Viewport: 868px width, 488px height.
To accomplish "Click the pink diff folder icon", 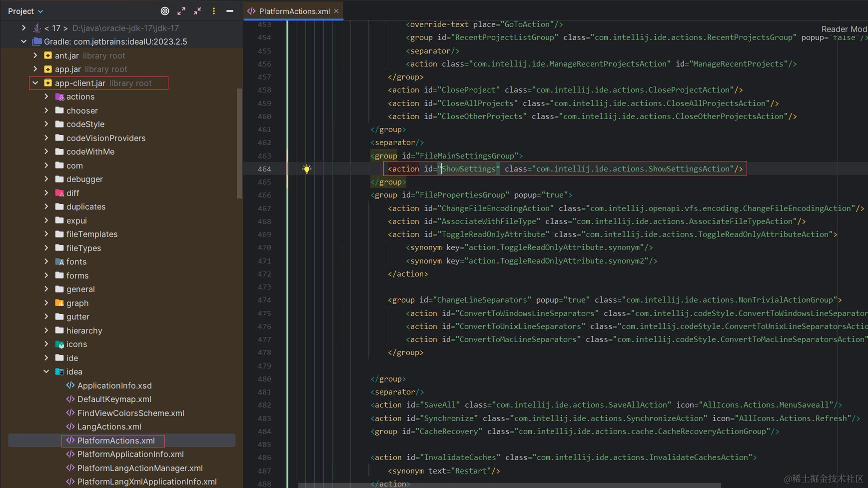I will point(59,193).
